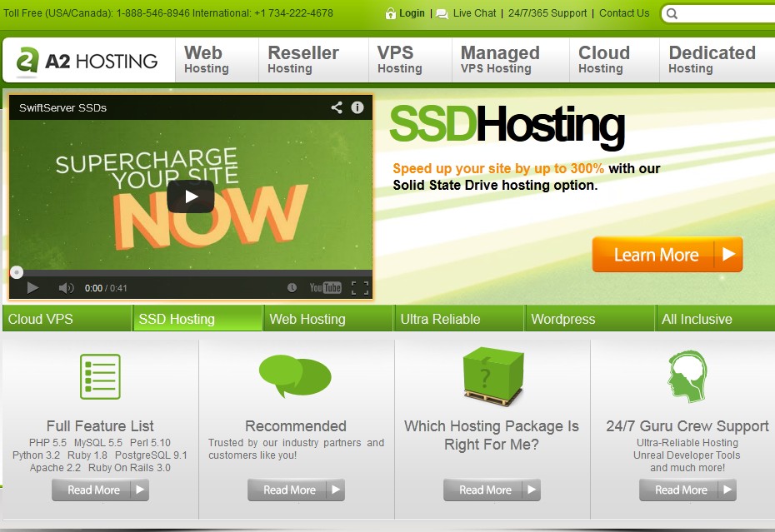Viewport: 775px width, 532px height.
Task: Select the SSD Hosting tab
Action: click(x=197, y=319)
